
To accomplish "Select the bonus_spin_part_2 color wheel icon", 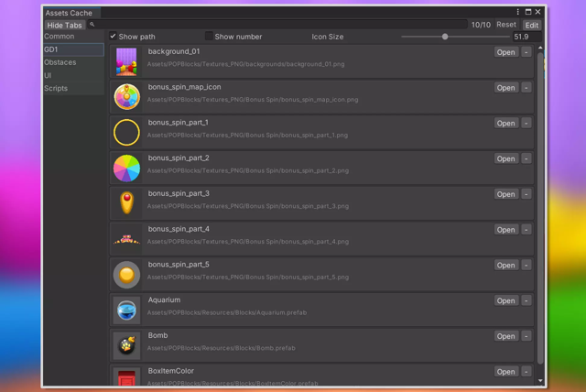I will pos(126,168).
